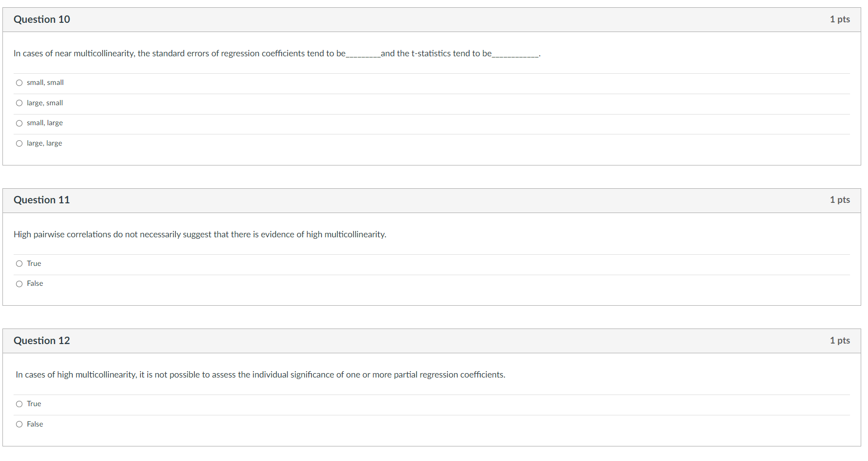This screenshot has height=461, width=868.
Task: Click the high multicollinearity significance statement text
Action: pyautogui.click(x=260, y=375)
